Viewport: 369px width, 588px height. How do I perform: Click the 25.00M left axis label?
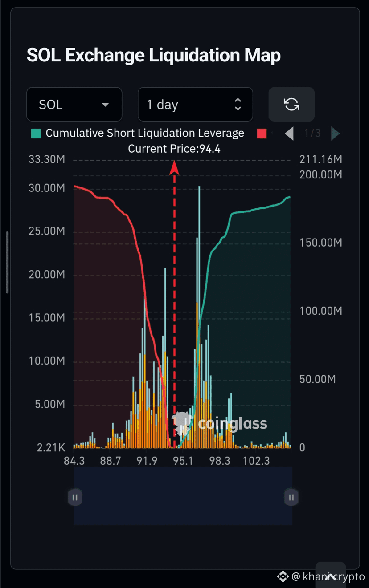47,231
